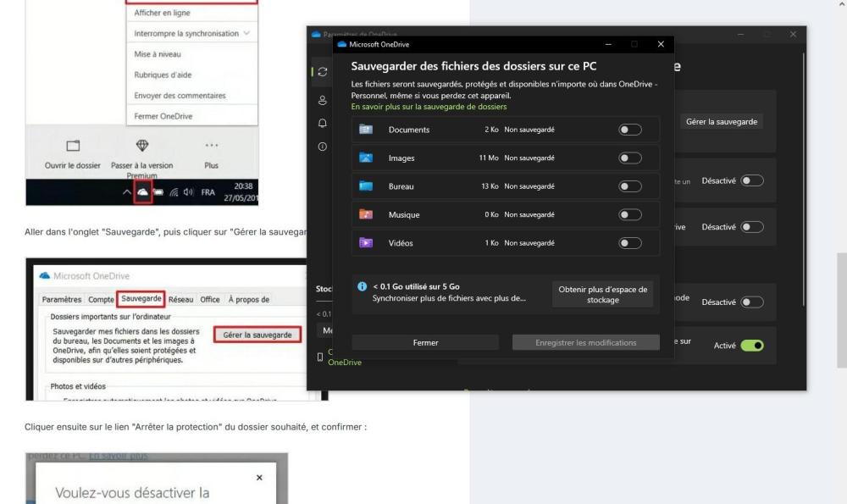Click Obtenir plus d'espace de stockage

pos(603,295)
